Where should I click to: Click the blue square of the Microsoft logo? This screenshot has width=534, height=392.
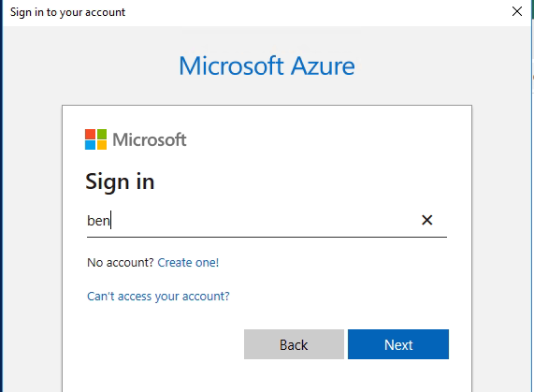[90, 145]
